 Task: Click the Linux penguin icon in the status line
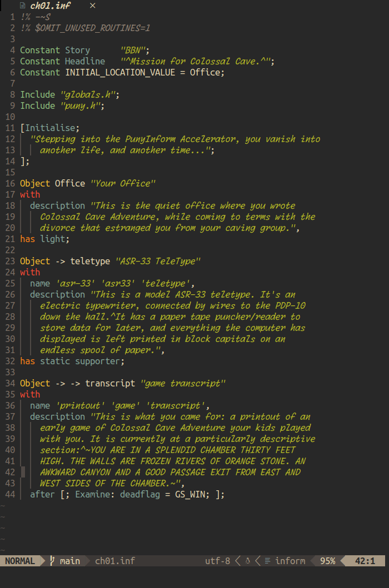point(247,561)
